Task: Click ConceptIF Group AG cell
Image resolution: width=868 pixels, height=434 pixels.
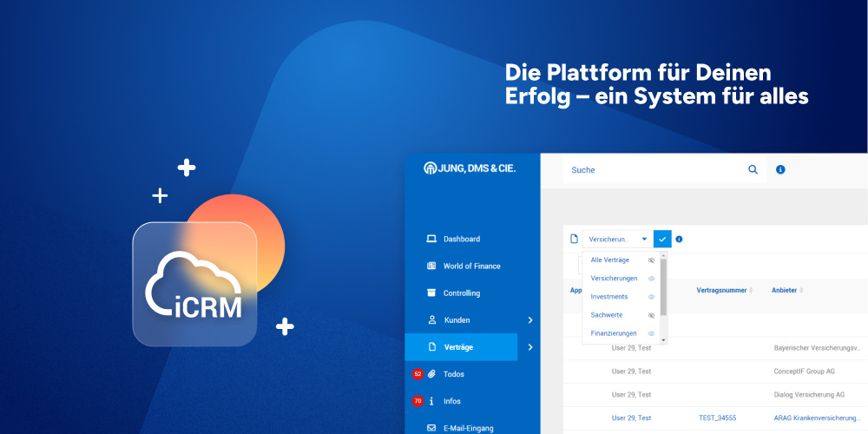Action: tap(805, 372)
